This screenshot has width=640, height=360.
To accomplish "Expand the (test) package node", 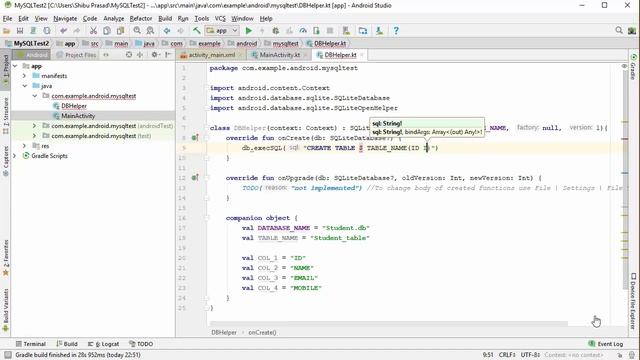I will pyautogui.click(x=35, y=136).
